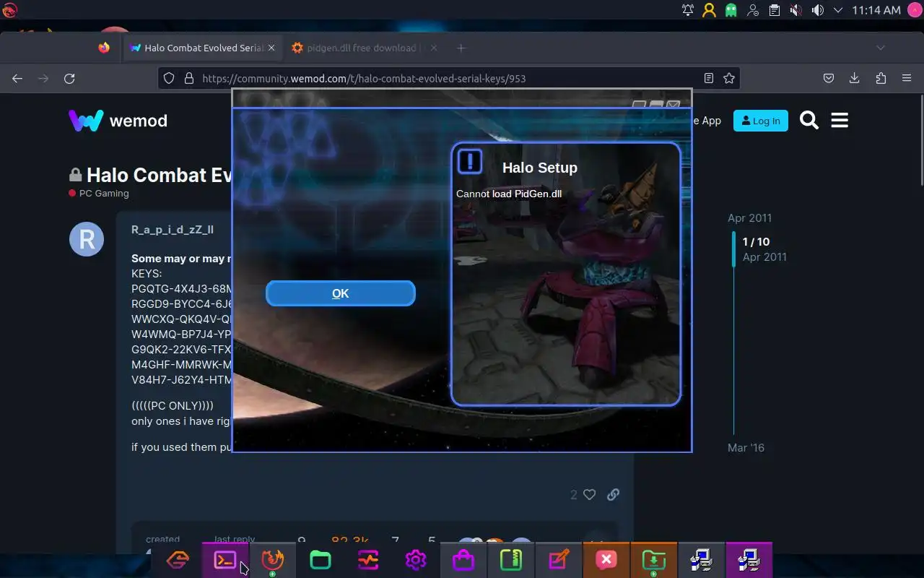Click the muted speaker tray icon
Screen dimensions: 924x578
coord(796,10)
